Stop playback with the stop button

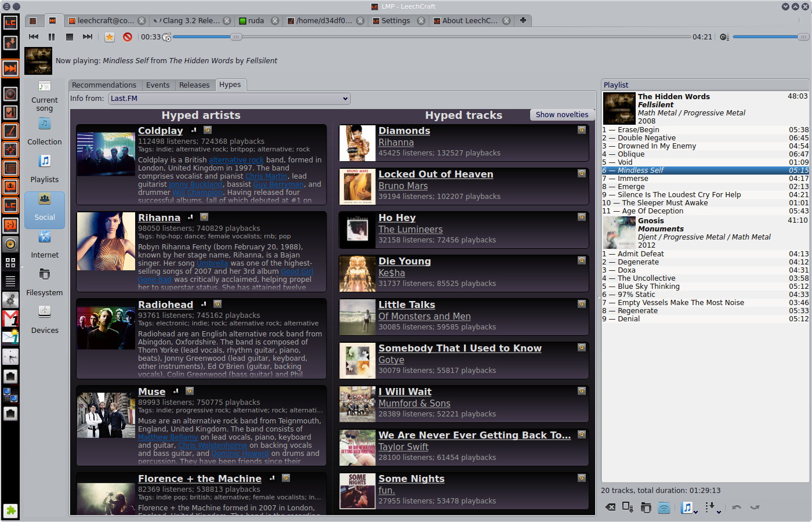tap(70, 37)
